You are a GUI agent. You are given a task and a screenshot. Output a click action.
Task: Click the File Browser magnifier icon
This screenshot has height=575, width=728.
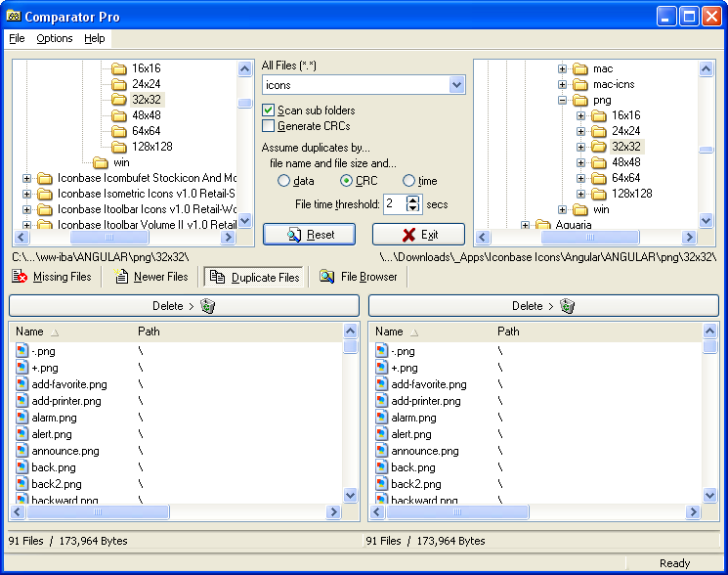coord(326,277)
